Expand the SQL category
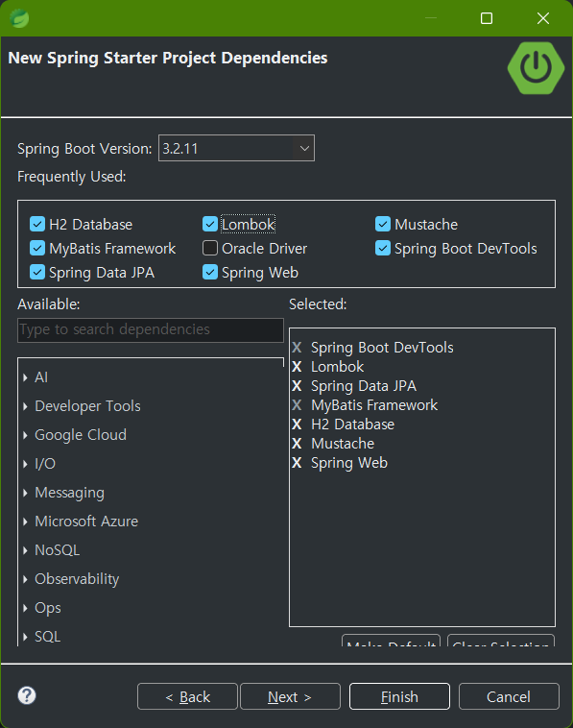This screenshot has width=573, height=728. click(x=25, y=637)
